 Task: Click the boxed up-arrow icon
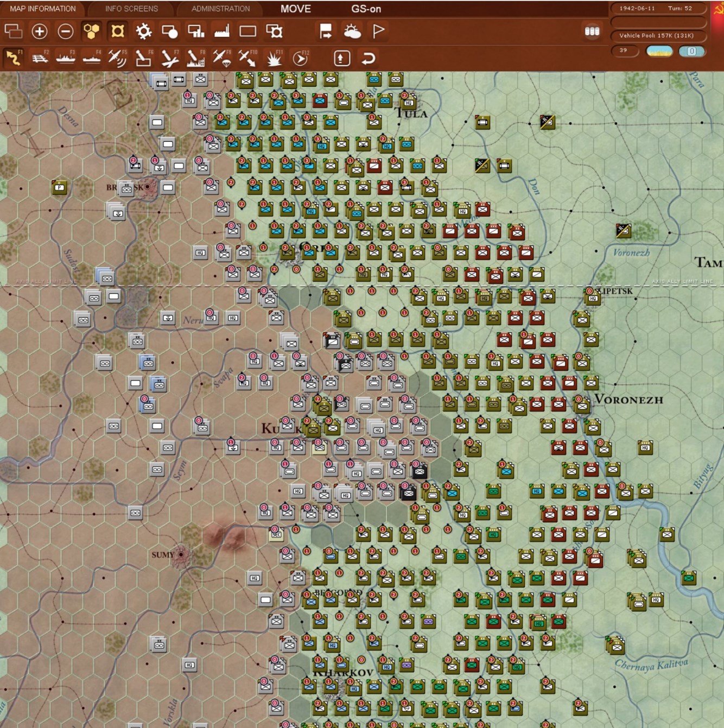pos(342,58)
